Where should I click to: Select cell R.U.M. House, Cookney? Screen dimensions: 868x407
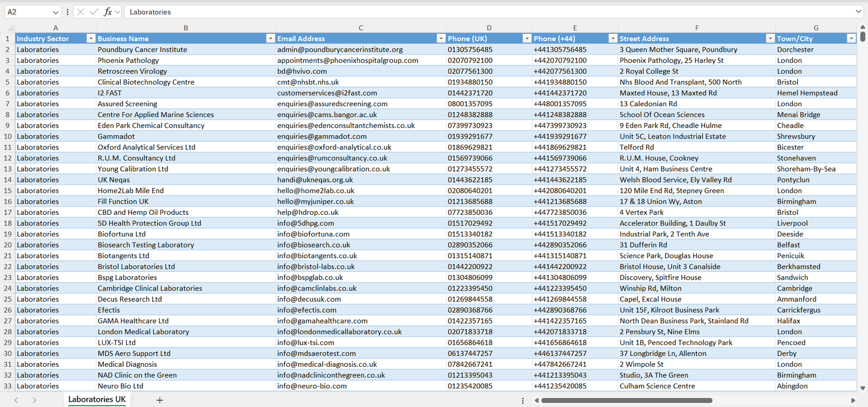point(697,158)
